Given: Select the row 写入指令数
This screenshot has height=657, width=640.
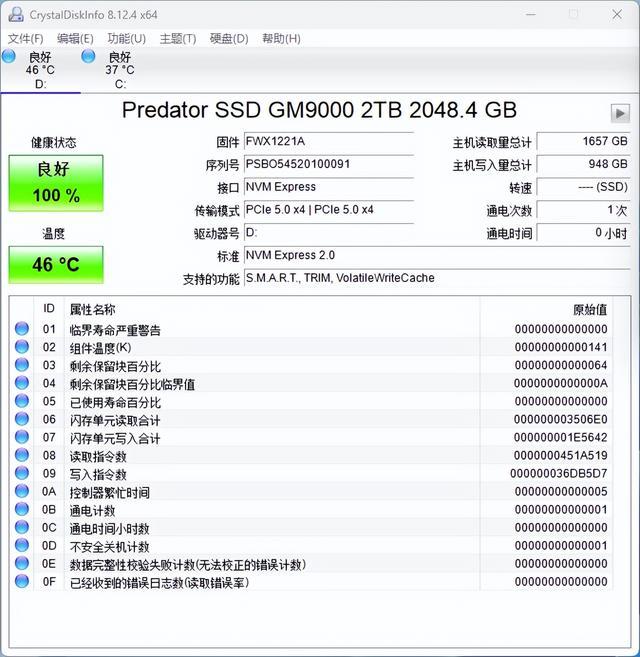Looking at the screenshot, I should (x=311, y=473).
